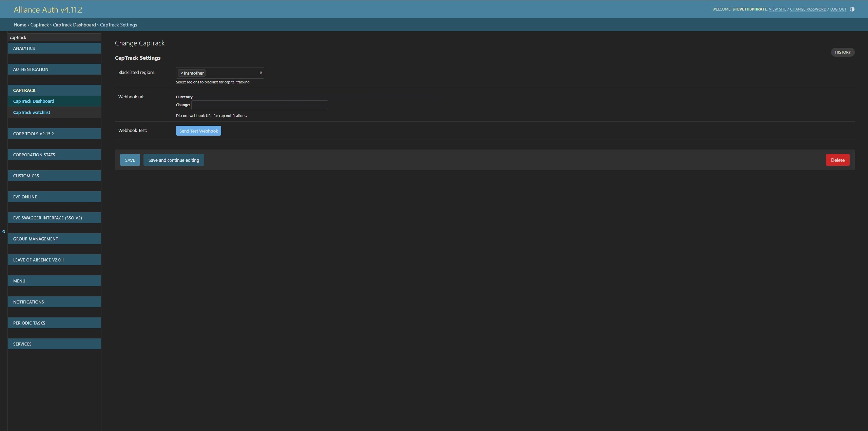Toggle the light/dark theme icon

pos(852,9)
